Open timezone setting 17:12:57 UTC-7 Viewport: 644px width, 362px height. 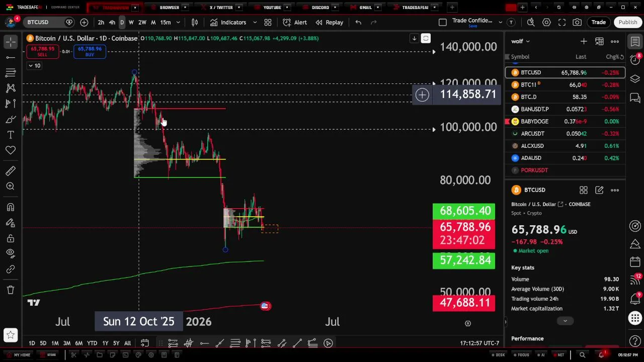pyautogui.click(x=479, y=343)
